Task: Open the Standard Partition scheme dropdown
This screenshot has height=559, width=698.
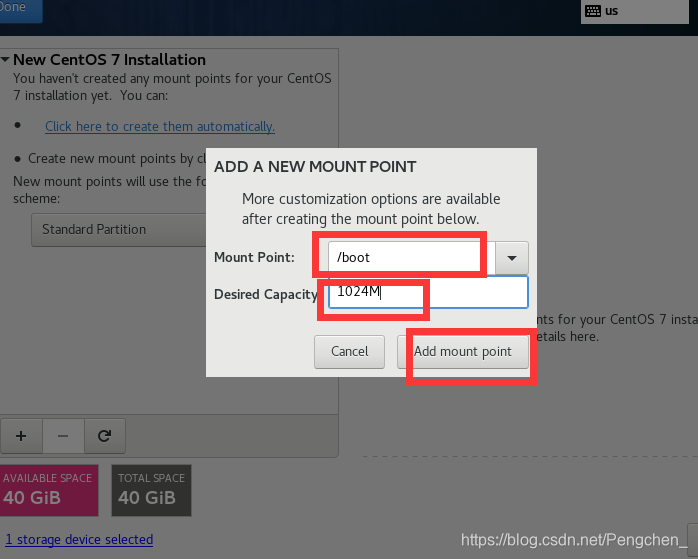Action: coord(118,230)
